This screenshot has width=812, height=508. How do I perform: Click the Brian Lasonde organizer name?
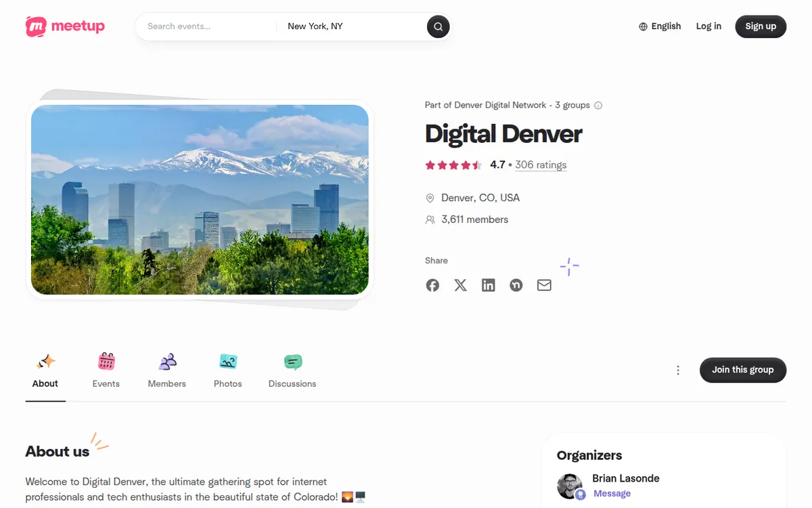click(626, 478)
